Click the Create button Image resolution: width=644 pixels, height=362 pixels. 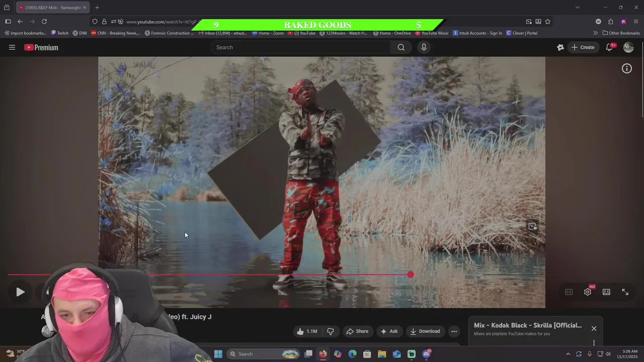(583, 47)
